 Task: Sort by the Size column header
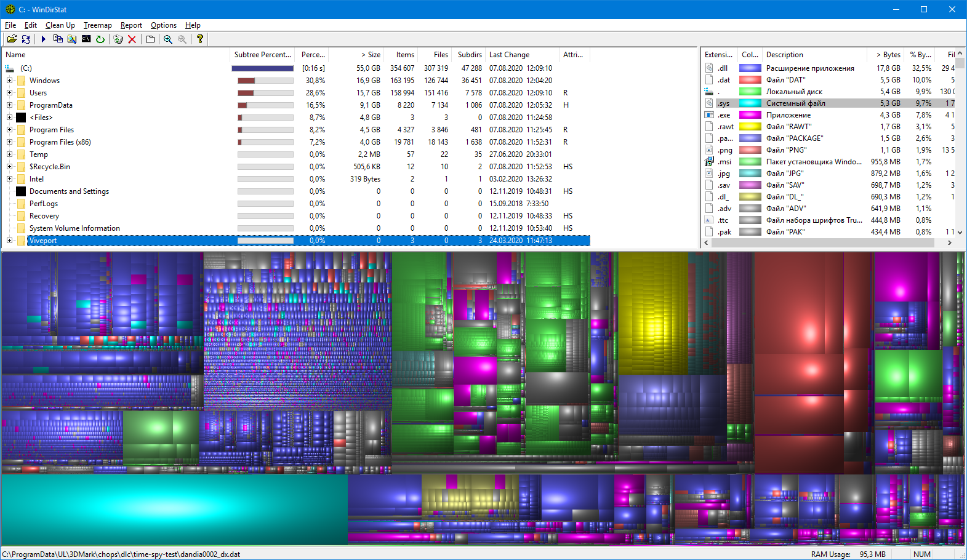tap(356, 55)
